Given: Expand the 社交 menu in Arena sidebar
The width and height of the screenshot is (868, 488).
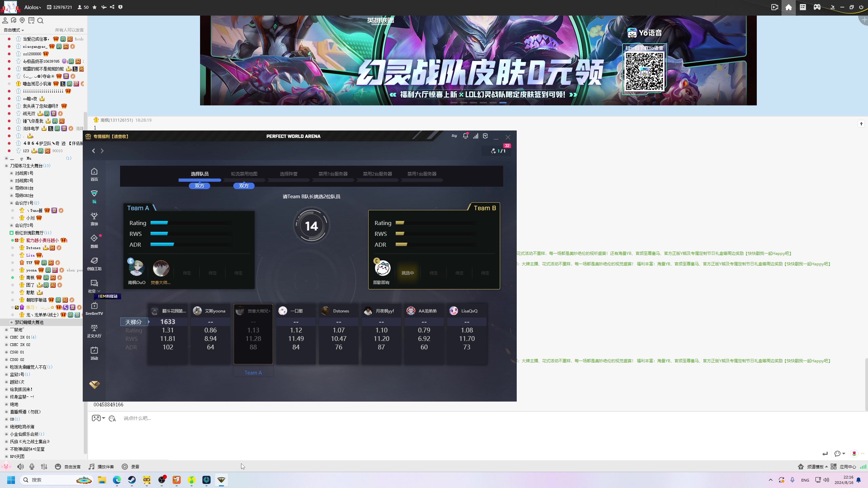Looking at the screenshot, I should coord(94,286).
